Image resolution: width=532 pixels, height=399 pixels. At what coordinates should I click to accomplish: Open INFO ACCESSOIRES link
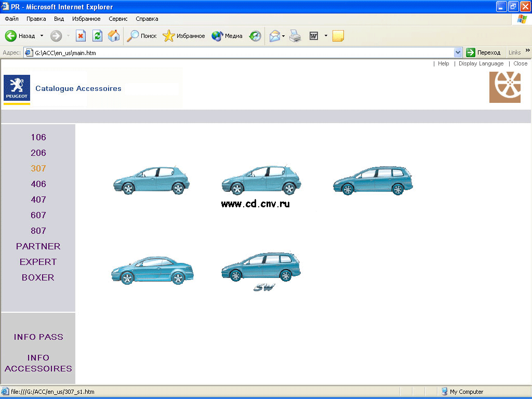pos(38,363)
